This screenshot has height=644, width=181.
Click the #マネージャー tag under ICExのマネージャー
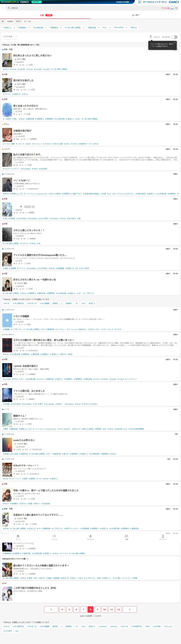(15, 479)
